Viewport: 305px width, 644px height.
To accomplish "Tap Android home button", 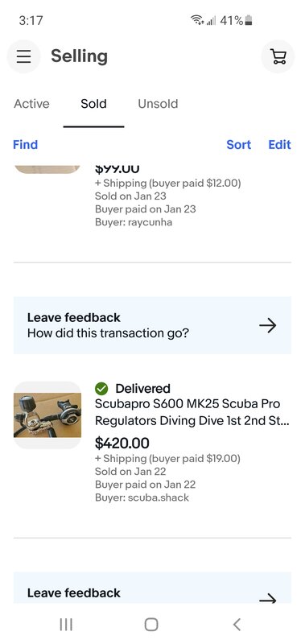I will pos(151,625).
